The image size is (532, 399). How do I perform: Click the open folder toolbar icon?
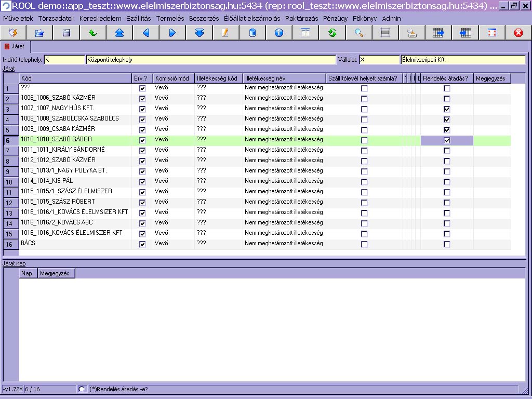click(x=39, y=33)
